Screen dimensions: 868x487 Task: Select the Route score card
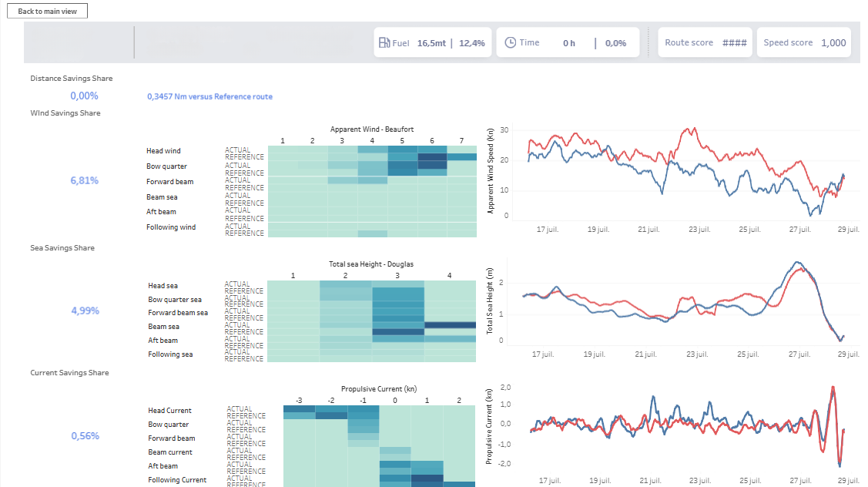[705, 42]
